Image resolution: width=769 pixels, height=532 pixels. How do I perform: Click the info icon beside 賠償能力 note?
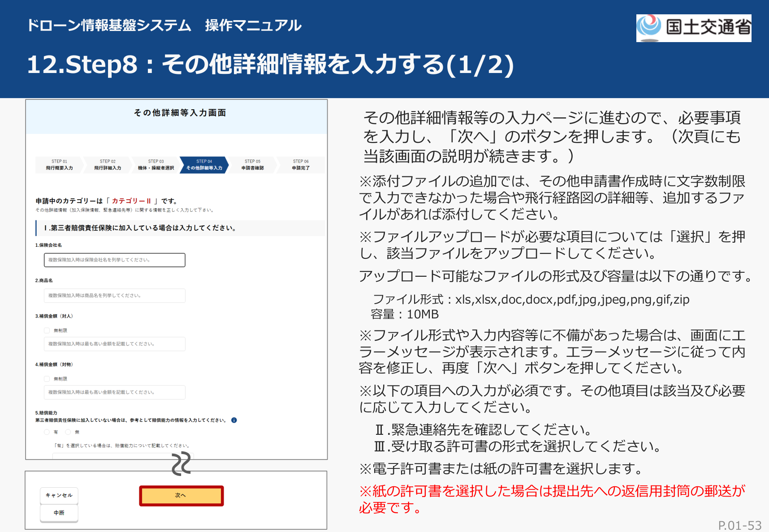click(234, 420)
